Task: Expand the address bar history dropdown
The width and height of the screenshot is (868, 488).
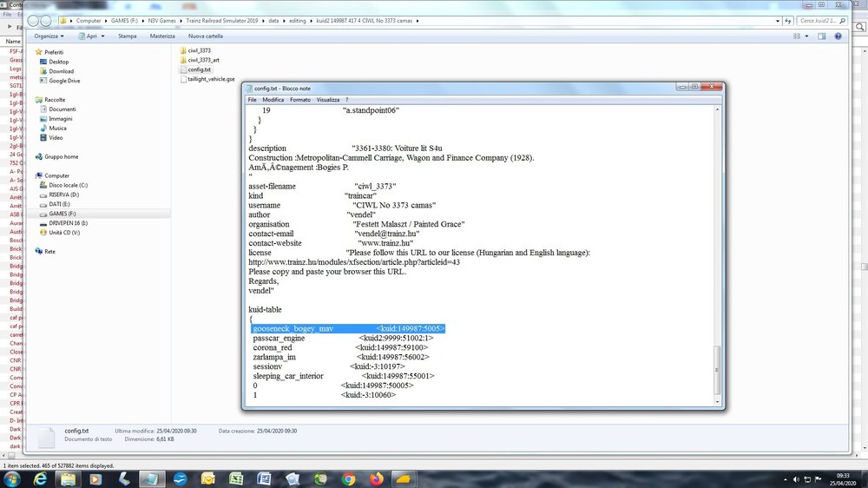Action: [x=778, y=21]
